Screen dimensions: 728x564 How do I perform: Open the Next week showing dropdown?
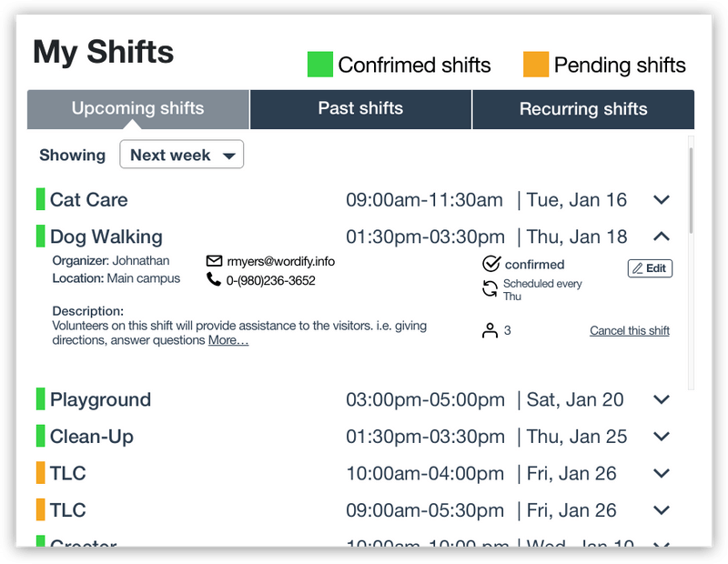[181, 155]
